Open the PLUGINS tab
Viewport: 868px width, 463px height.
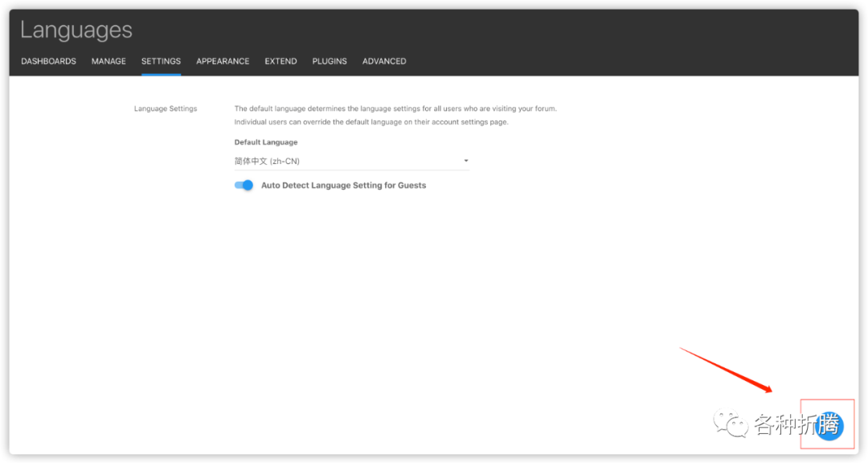330,61
